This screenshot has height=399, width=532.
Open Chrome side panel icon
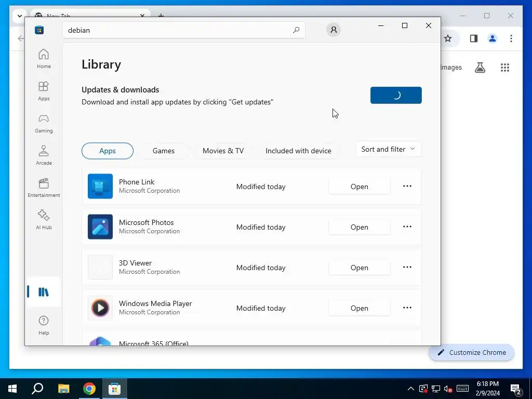[x=474, y=38]
